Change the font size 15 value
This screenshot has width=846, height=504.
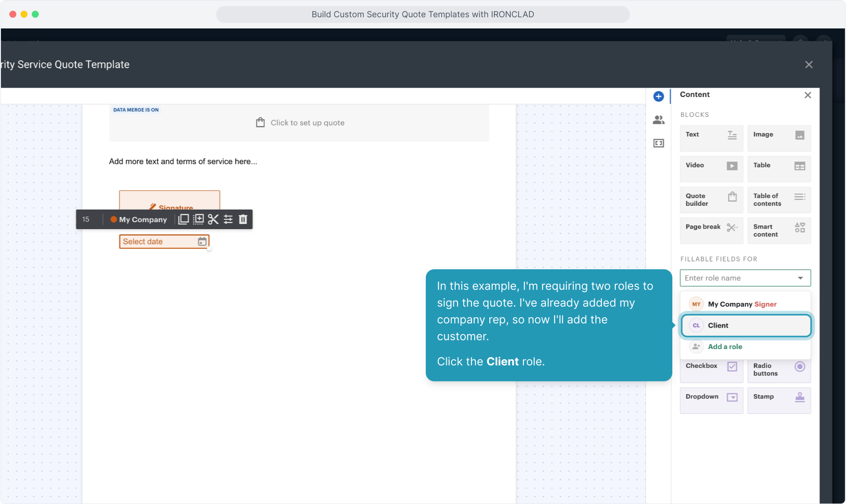tap(86, 219)
